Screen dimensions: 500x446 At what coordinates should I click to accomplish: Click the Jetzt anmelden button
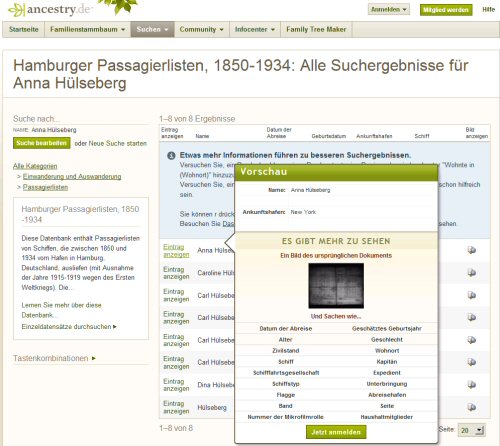click(x=336, y=432)
